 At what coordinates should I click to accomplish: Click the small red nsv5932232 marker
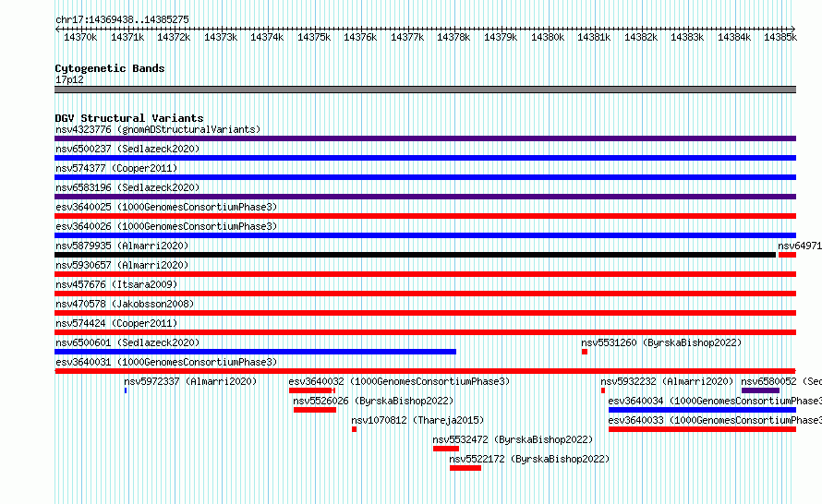pyautogui.click(x=603, y=390)
